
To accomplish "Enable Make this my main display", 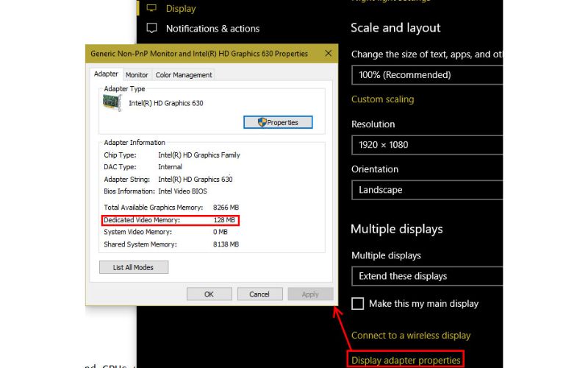I will 358,303.
